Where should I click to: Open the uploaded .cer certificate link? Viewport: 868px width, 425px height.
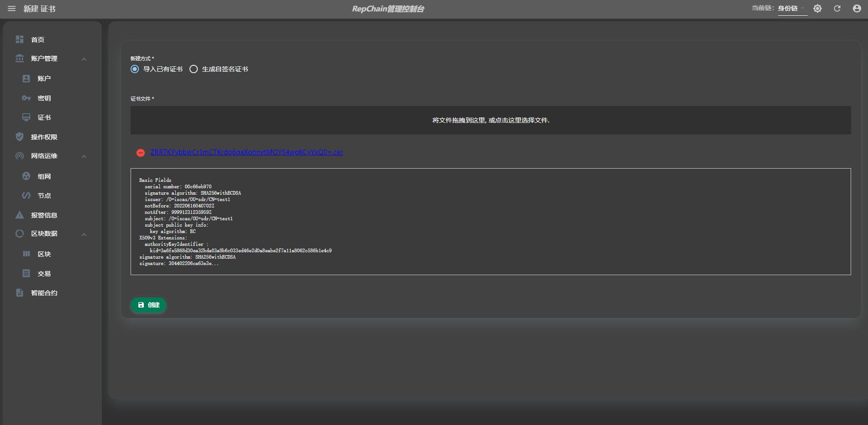pos(247,152)
